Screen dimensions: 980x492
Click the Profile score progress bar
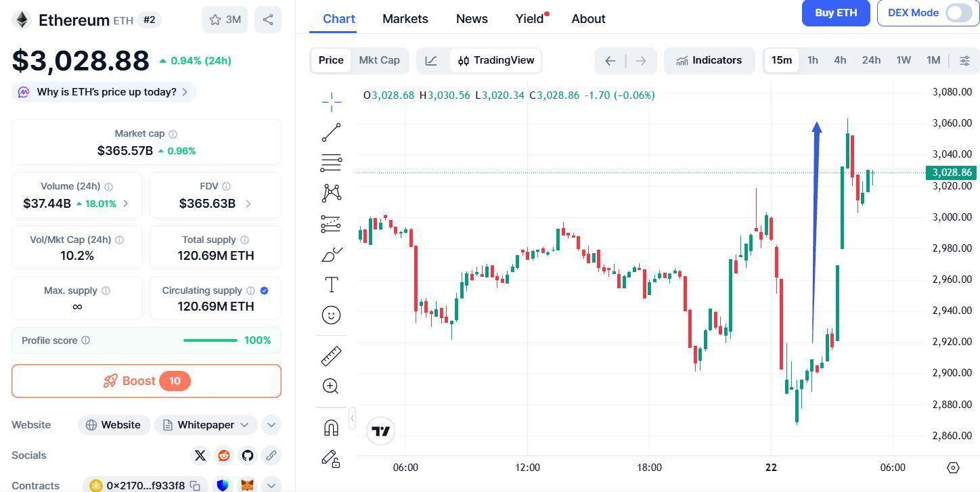[210, 340]
